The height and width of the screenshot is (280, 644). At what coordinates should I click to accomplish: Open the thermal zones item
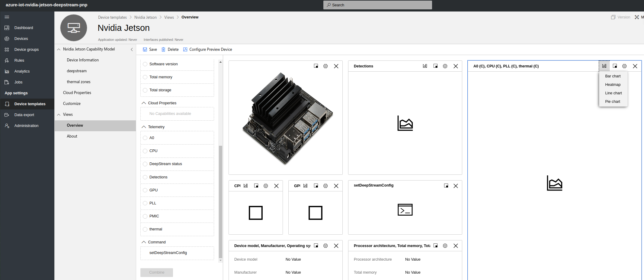95,82
